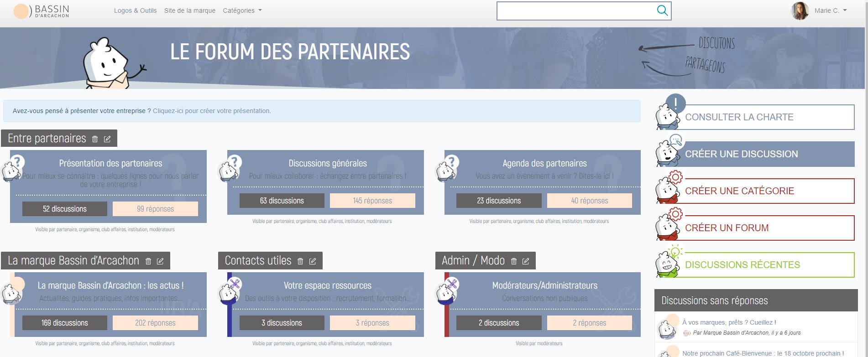The width and height of the screenshot is (868, 357).
Task: Edit the Contacts utiles category
Action: 313,261
